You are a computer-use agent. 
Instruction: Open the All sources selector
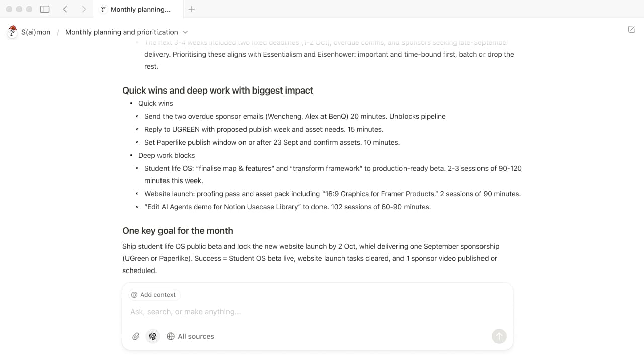[190, 336]
